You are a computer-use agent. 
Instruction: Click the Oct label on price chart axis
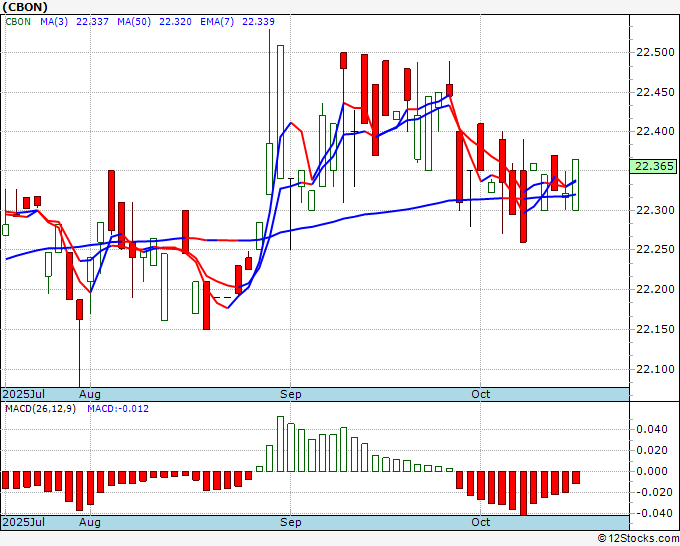[x=481, y=394]
